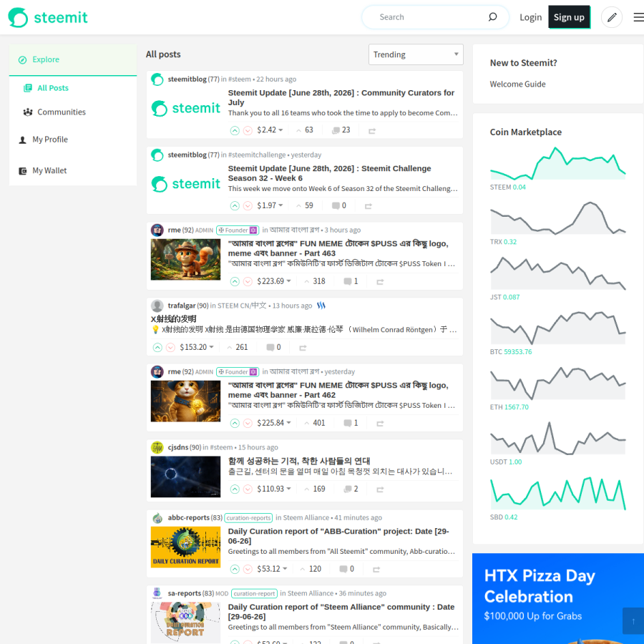Resteem the $PUSS Part 463 post

pyautogui.click(x=380, y=281)
